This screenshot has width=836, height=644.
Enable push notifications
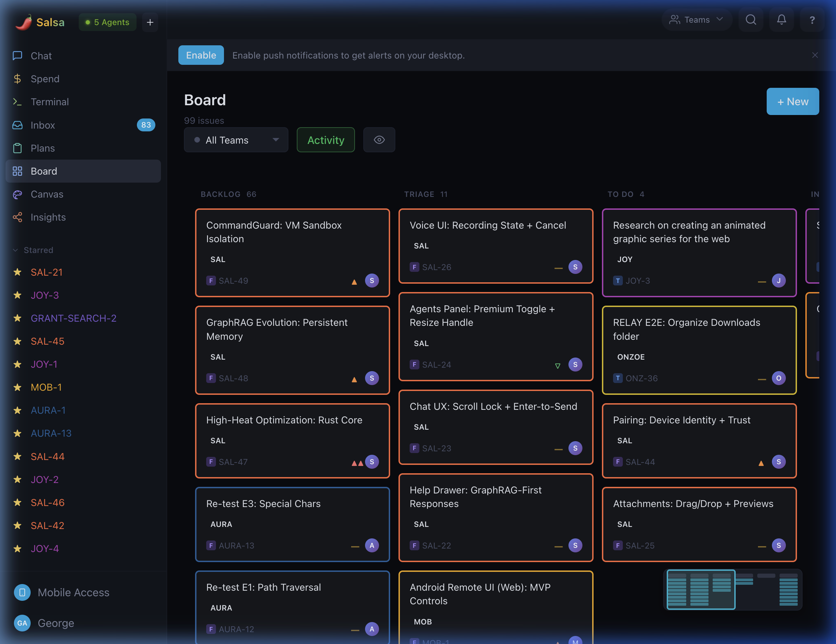click(x=201, y=55)
